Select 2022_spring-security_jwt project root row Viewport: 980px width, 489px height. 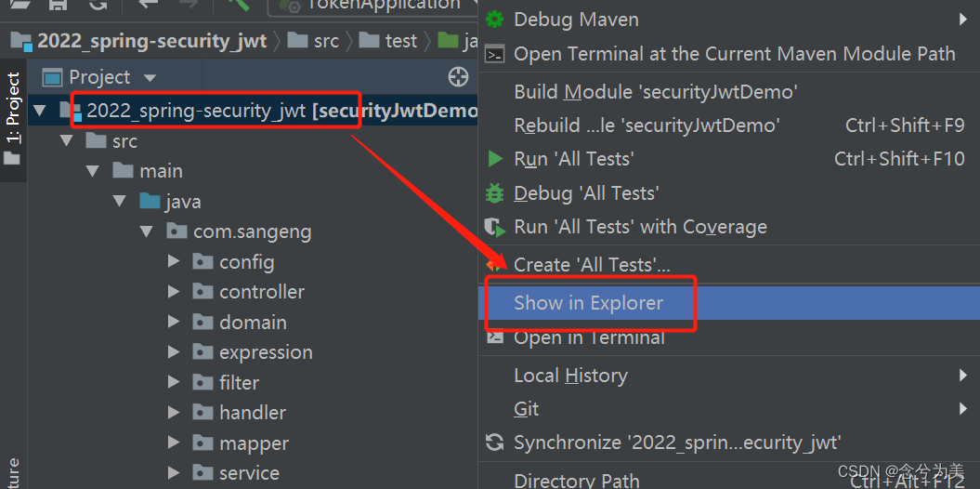pos(253,112)
